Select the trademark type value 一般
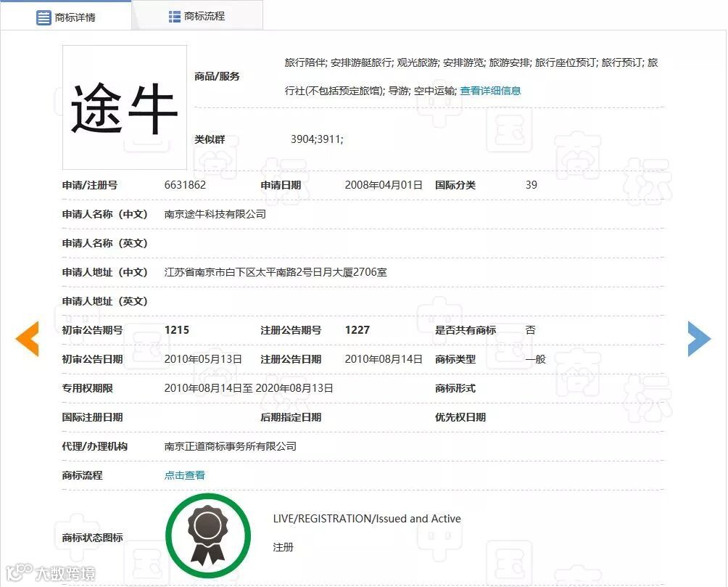The image size is (728, 587). click(536, 359)
